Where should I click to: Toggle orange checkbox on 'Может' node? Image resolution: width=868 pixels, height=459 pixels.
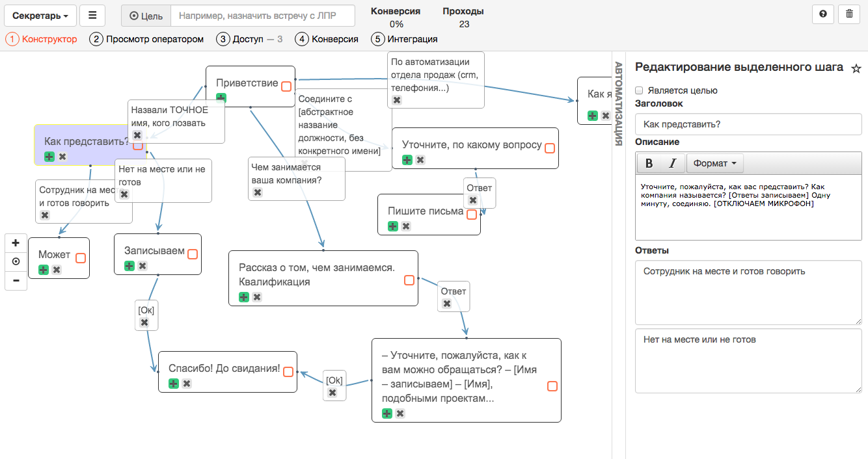(81, 258)
